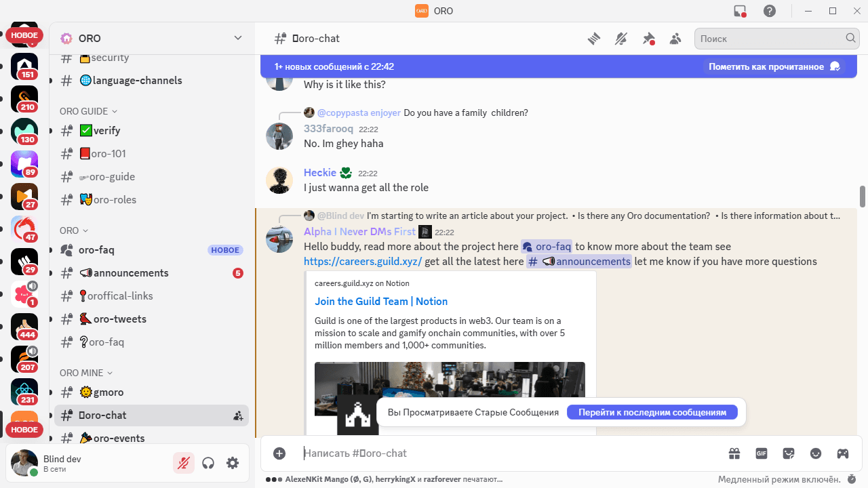Viewport: 868px width, 488px height.
Task: Click Alpha's message avatar
Action: point(279,239)
